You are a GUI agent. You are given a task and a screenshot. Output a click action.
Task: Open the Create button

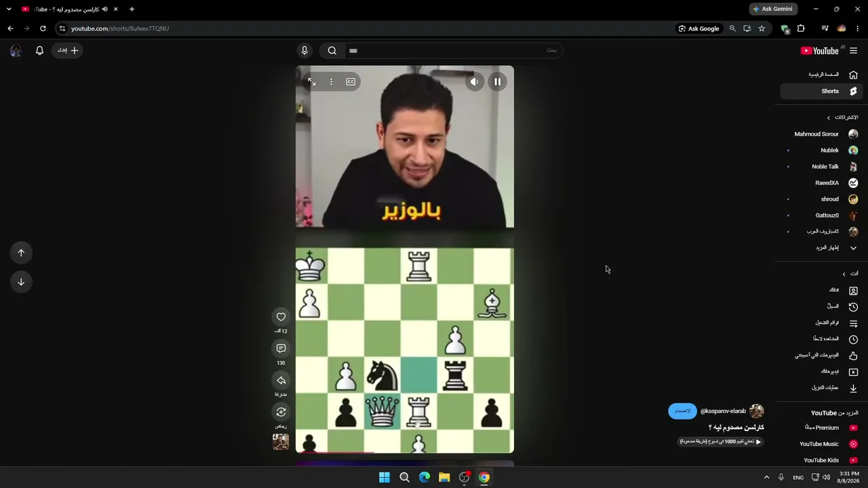pos(67,50)
